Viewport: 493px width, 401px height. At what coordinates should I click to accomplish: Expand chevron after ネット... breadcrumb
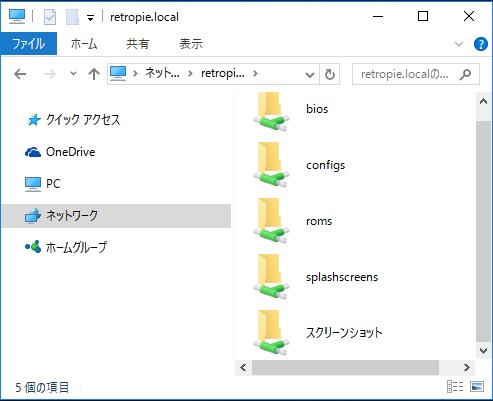(x=190, y=73)
